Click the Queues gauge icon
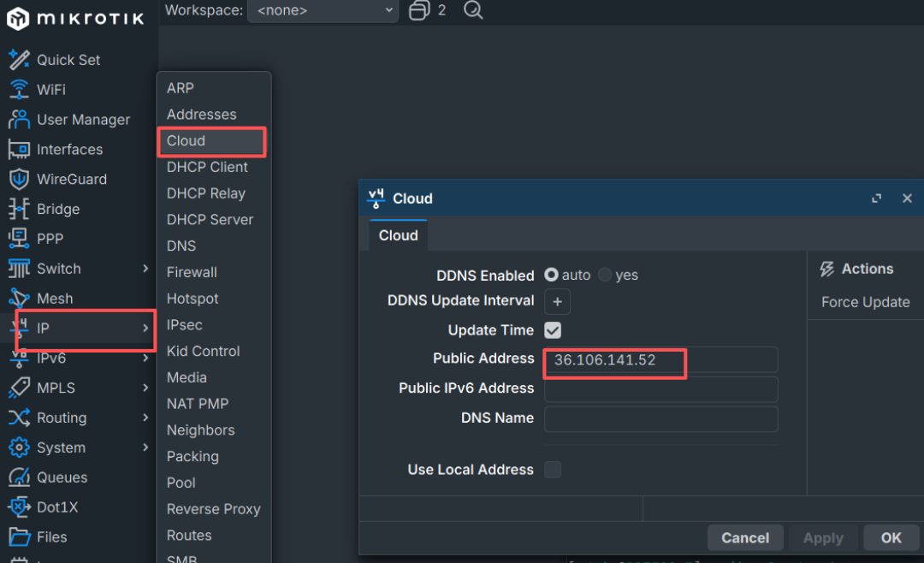This screenshot has height=563, width=924. 19,477
